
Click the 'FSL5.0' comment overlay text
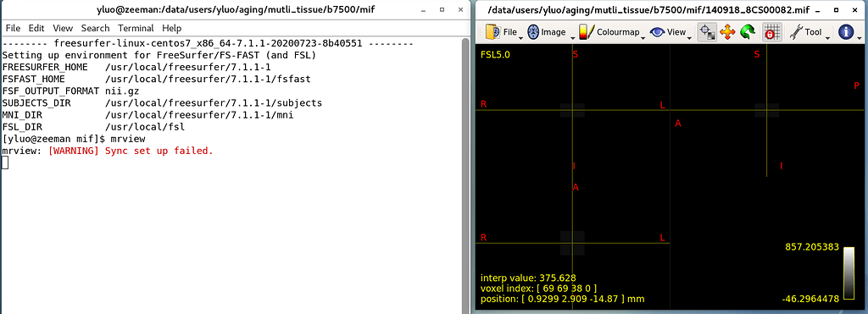(x=494, y=55)
